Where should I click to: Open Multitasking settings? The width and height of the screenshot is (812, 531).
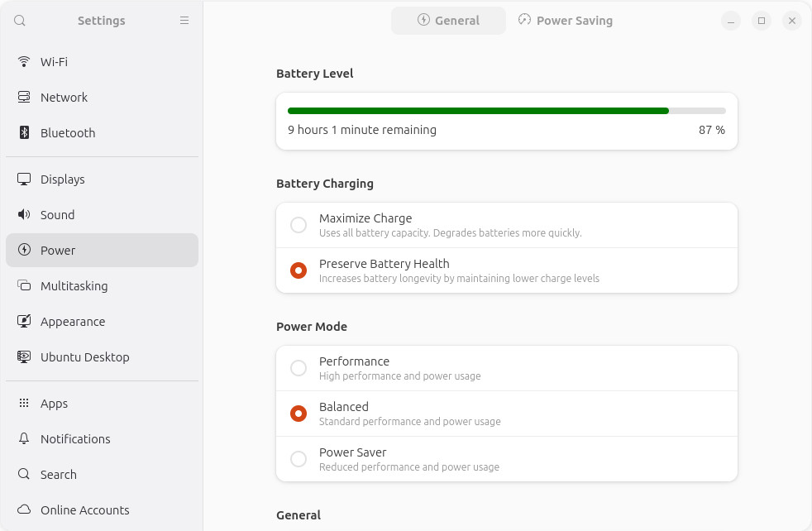pos(102,286)
